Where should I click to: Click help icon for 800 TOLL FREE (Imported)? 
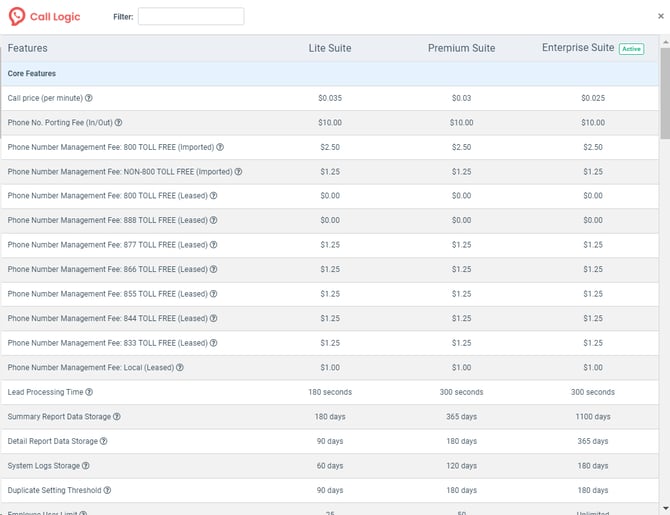coord(220,147)
